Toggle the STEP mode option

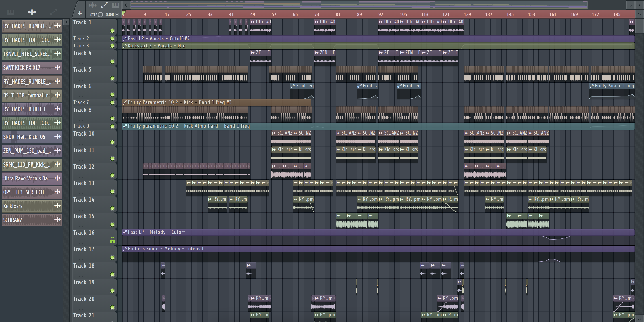coord(100,15)
